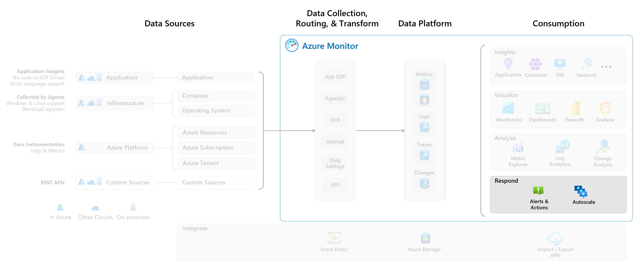Click the Application data source box with icons

click(x=115, y=78)
